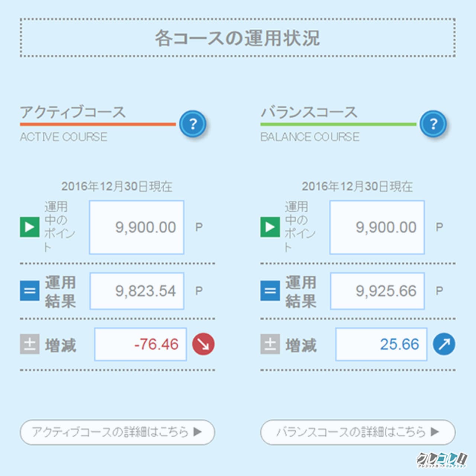Select the 9,925.66 result field
The width and height of the screenshot is (476, 476).
[377, 291]
